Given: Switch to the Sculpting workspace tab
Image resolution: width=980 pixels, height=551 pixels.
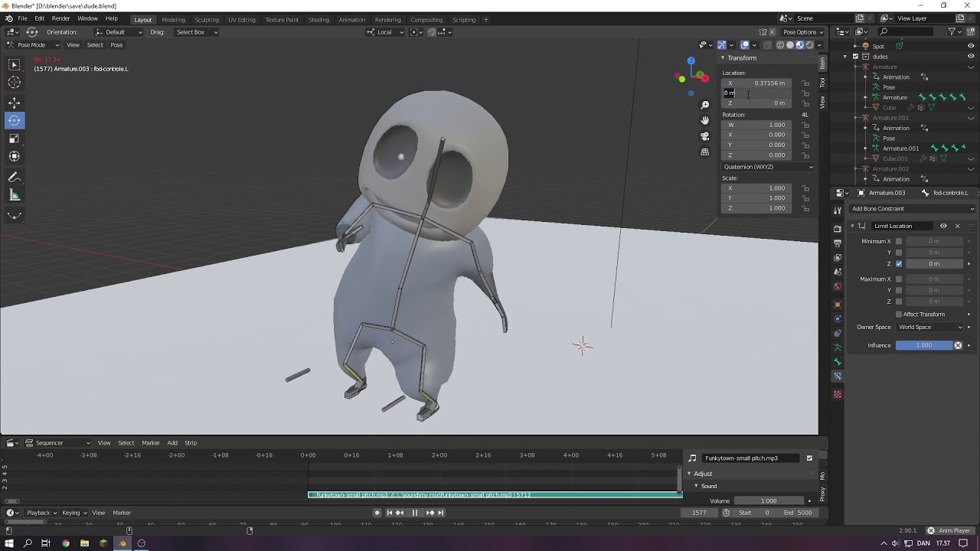Looking at the screenshot, I should click(207, 20).
